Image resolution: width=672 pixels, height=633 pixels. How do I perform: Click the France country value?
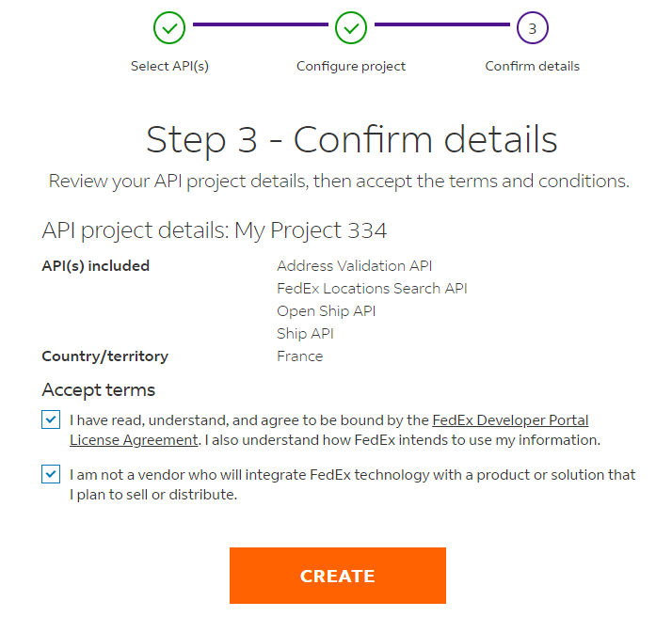pos(300,356)
